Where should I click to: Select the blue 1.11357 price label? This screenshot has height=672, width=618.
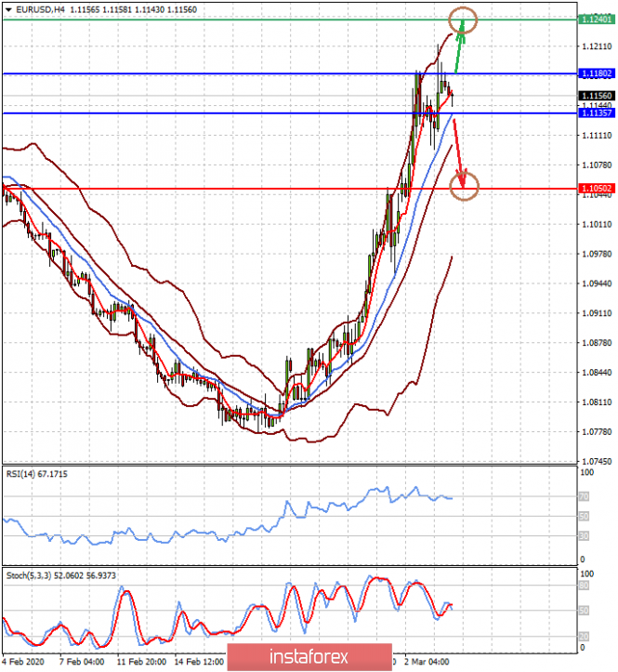pos(596,113)
